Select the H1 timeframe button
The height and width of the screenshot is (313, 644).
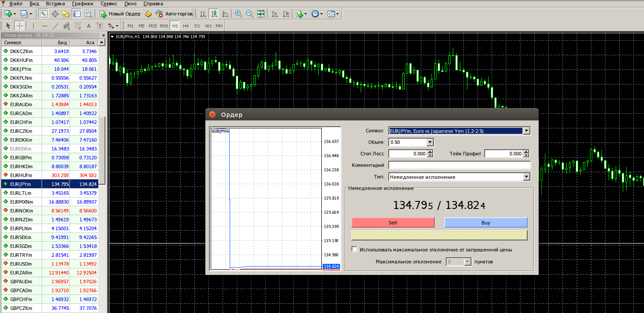(175, 26)
